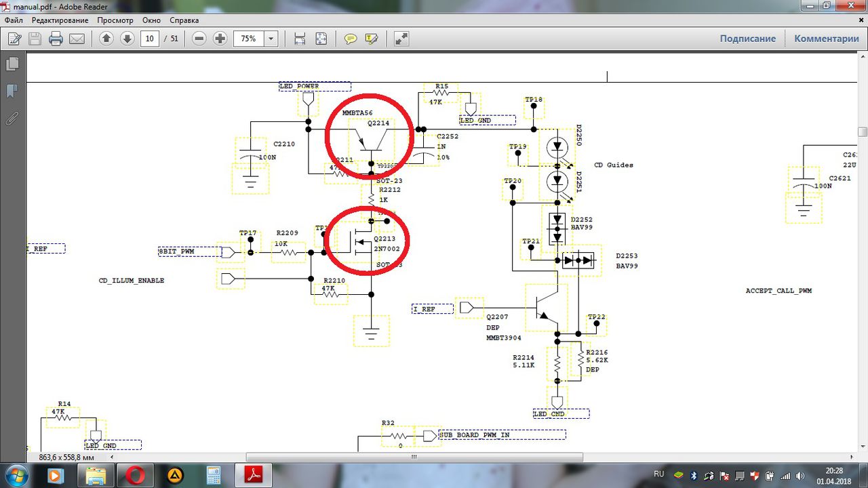Screen dimensions: 868x488
Task: Go to previous page with up arrow
Action: (106, 39)
